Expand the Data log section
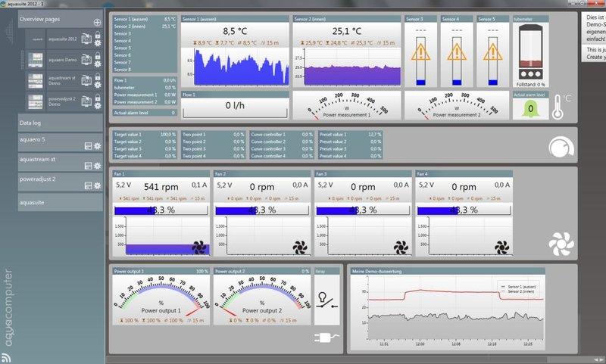 60,123
